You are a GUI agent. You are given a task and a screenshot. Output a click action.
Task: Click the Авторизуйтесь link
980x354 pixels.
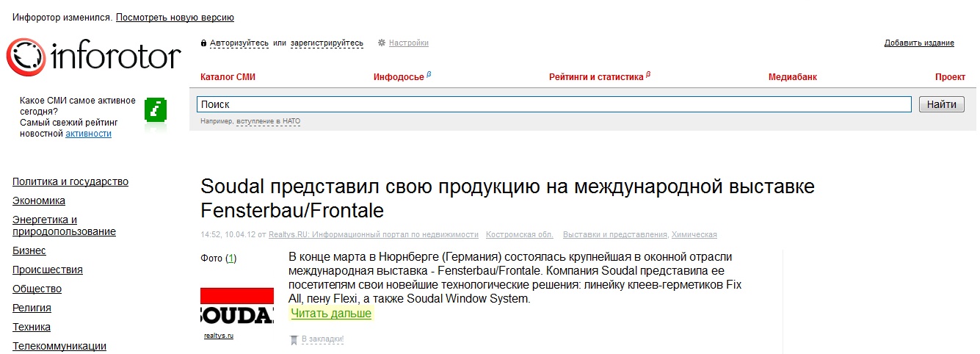coord(239,43)
